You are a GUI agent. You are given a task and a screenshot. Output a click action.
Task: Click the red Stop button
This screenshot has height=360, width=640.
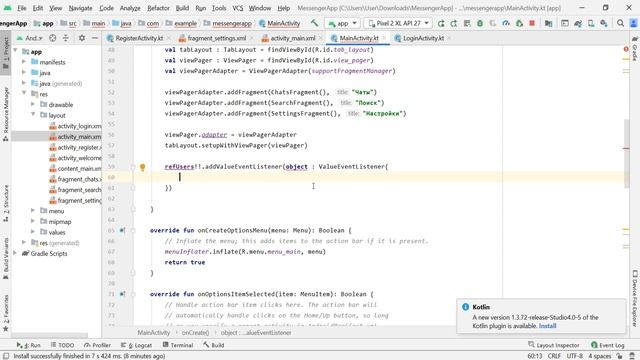point(532,23)
